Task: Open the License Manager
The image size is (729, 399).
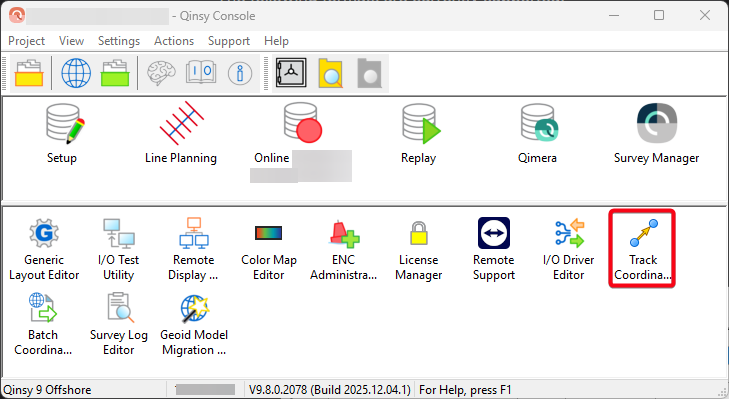Action: tap(418, 250)
